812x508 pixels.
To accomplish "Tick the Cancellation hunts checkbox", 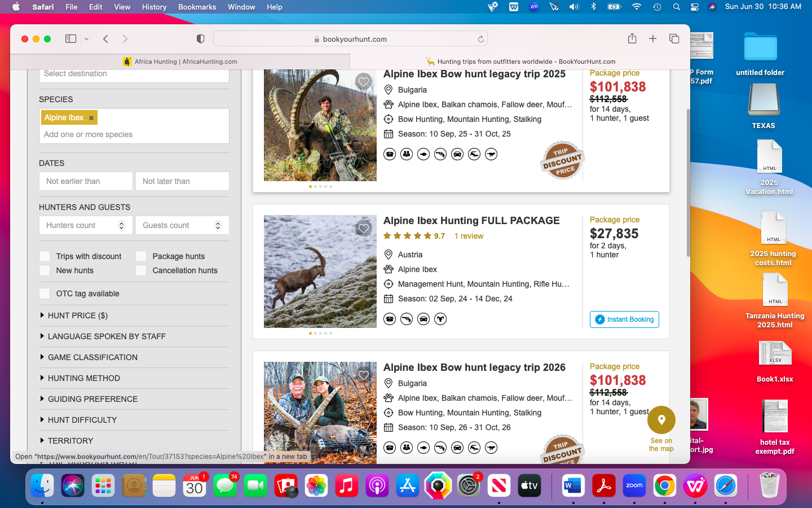I will pos(142,270).
